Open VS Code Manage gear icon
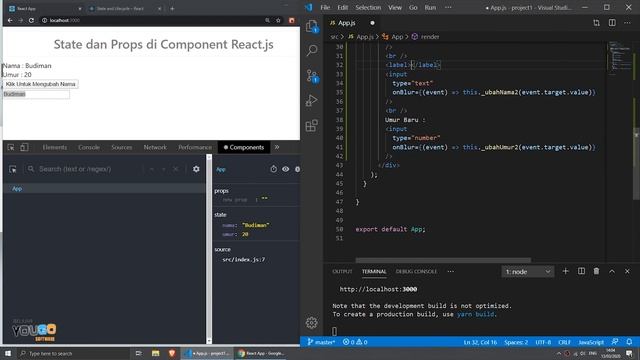Image resolution: width=640 pixels, height=360 pixels. (311, 323)
